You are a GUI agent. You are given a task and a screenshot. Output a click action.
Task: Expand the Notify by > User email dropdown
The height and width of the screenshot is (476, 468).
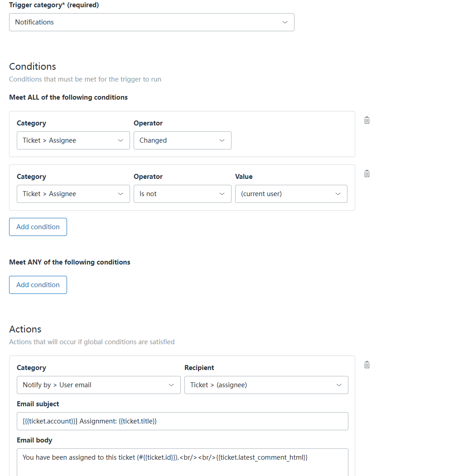click(x=98, y=385)
